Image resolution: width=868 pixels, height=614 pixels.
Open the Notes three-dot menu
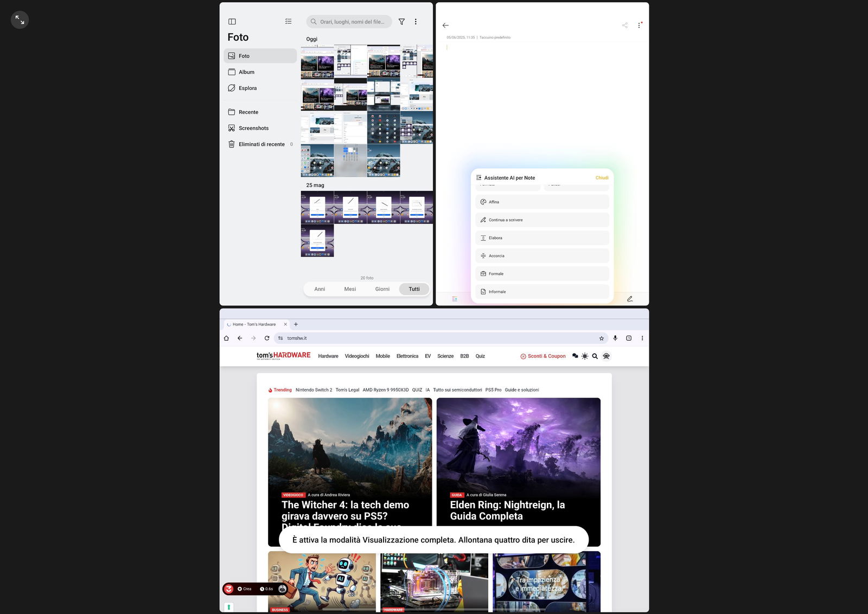pyautogui.click(x=639, y=25)
